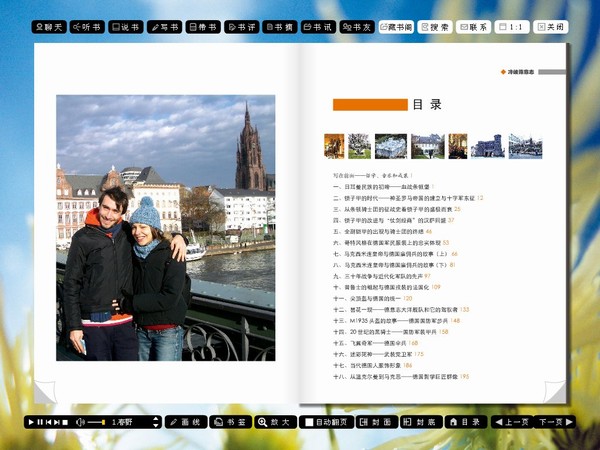Viewport: 600px width, 450px height.
Task: Open chapter 十七 entry, page 186
Action: tap(373, 365)
